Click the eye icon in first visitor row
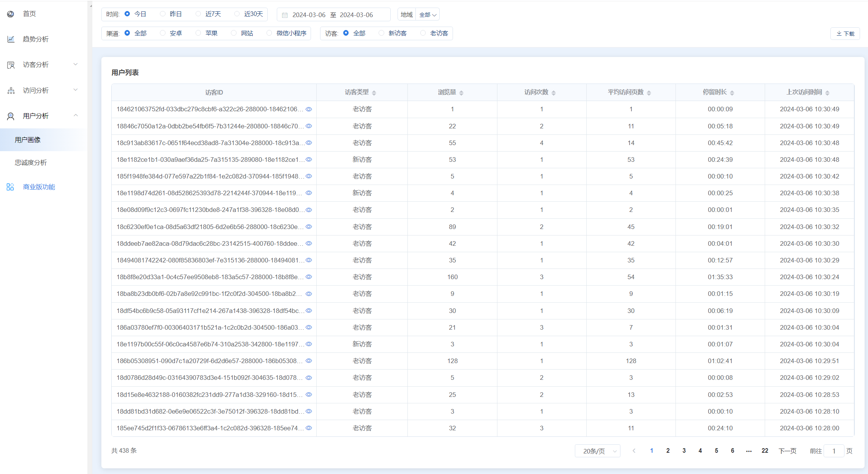 (309, 109)
